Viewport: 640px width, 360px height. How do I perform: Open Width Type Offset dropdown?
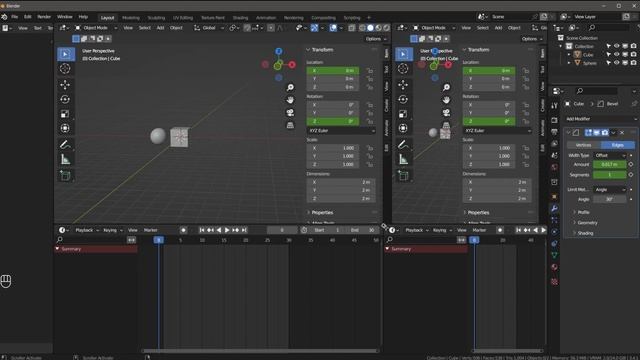pyautogui.click(x=610, y=156)
